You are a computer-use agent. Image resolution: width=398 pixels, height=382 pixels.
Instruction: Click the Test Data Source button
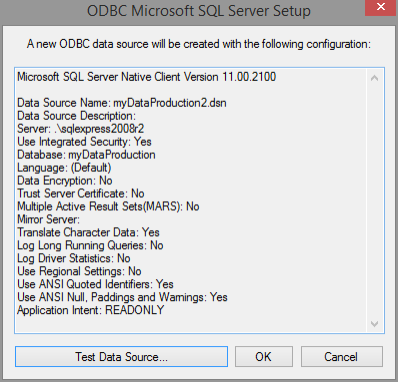121,357
